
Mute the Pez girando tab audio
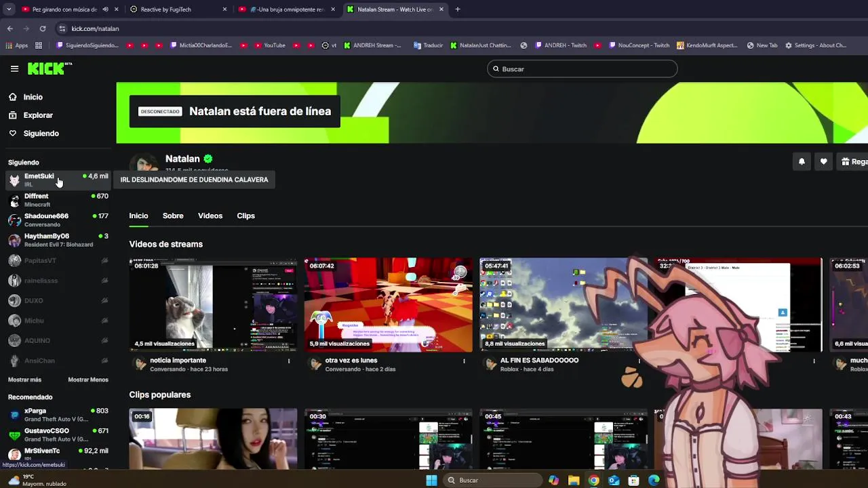point(105,9)
